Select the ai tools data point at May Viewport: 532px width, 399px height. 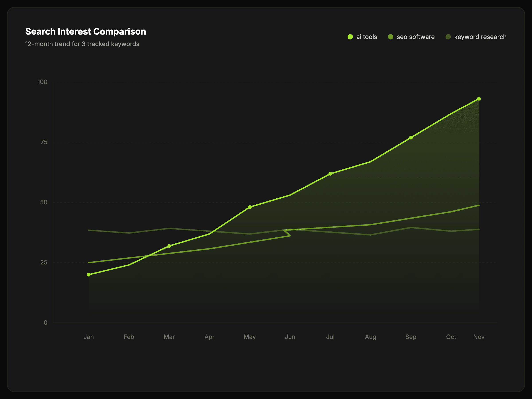coord(250,207)
